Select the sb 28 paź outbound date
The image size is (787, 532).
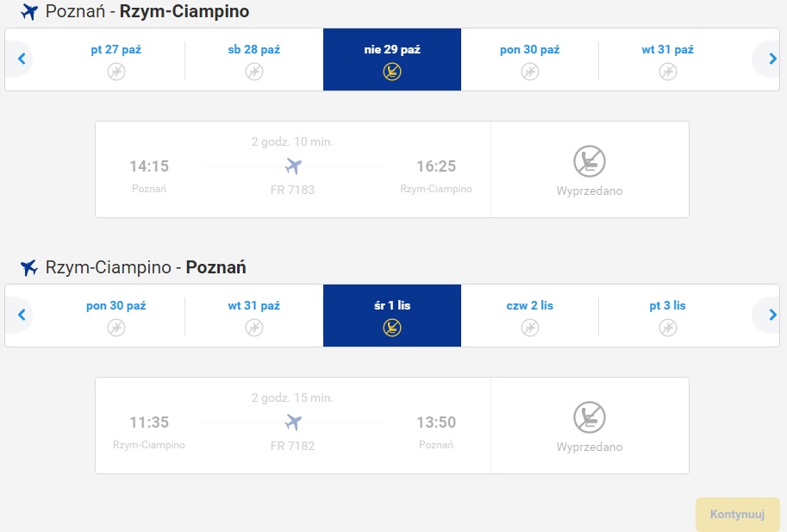254,59
